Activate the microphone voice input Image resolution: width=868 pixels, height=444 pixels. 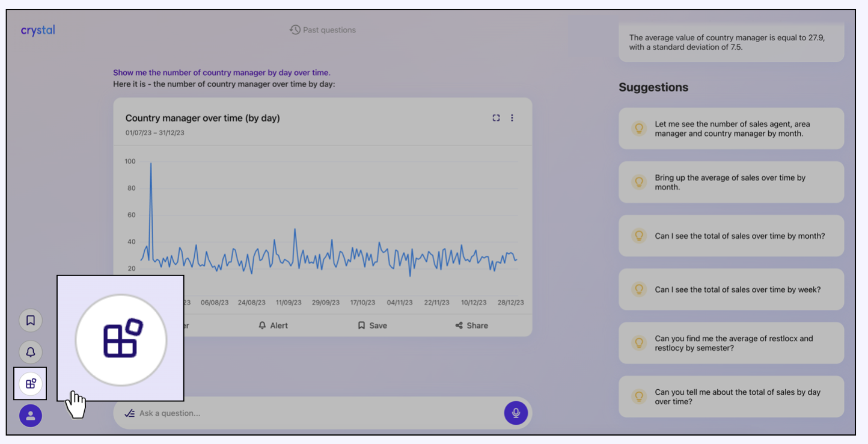[x=515, y=413]
